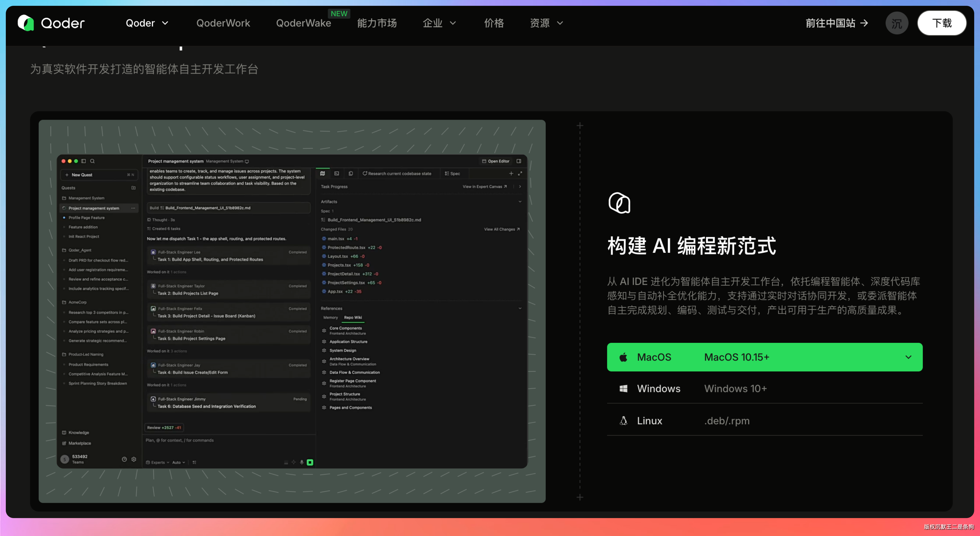This screenshot has height=536, width=980.
Task: Expand the 资源 dropdown menu
Action: click(x=546, y=23)
